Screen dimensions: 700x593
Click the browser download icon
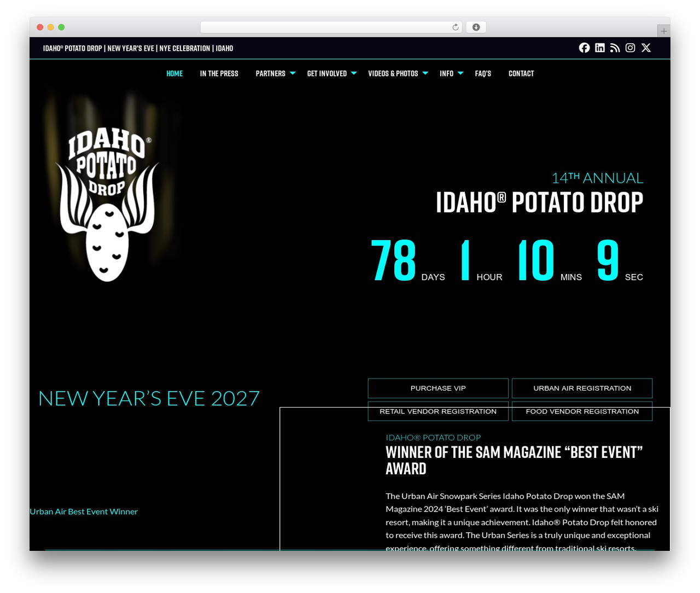tap(476, 27)
